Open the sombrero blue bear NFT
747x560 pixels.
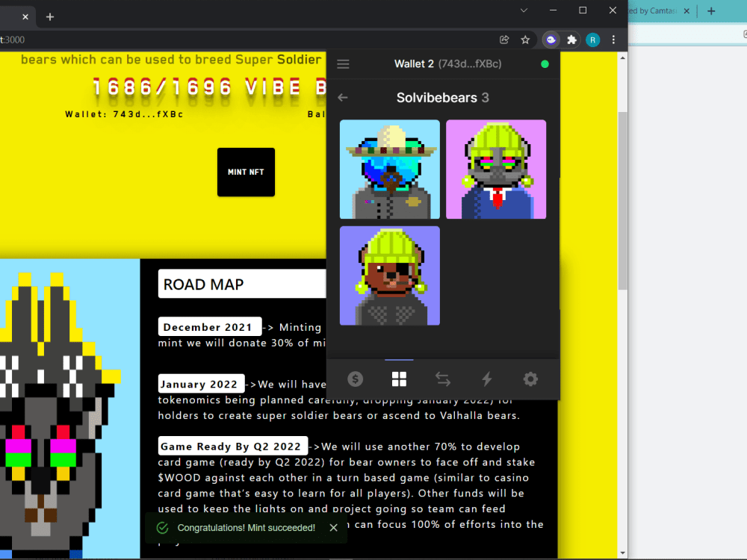pos(390,169)
